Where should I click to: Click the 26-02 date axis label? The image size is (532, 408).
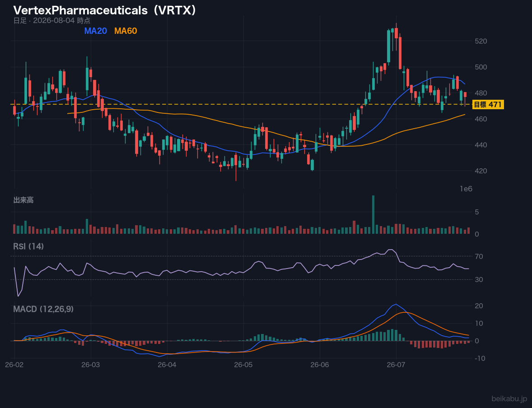(x=14, y=365)
